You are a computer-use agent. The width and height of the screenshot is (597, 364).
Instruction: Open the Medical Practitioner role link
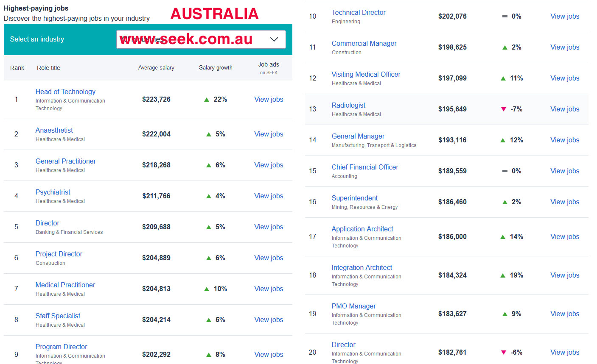click(65, 285)
